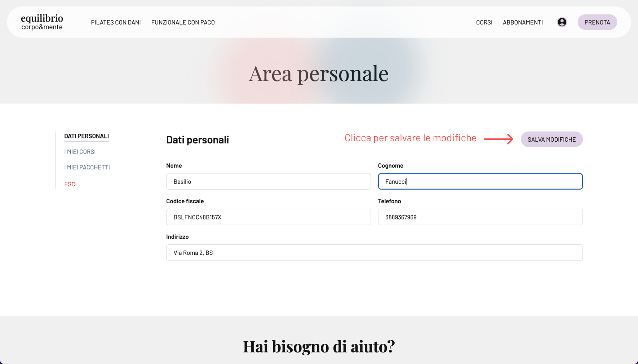Click the Area personale page heading

(x=319, y=74)
